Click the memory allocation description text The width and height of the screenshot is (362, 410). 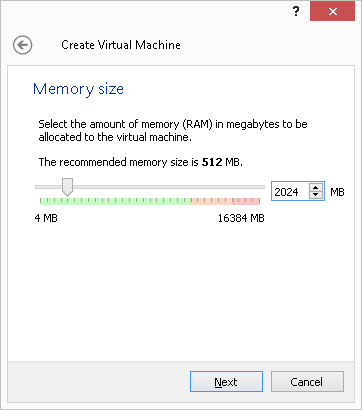173,130
